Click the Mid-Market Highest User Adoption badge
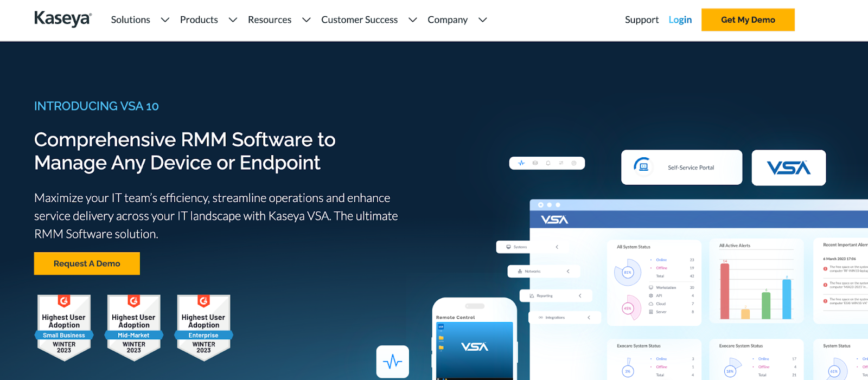Screen dimensions: 868x380 point(134,327)
